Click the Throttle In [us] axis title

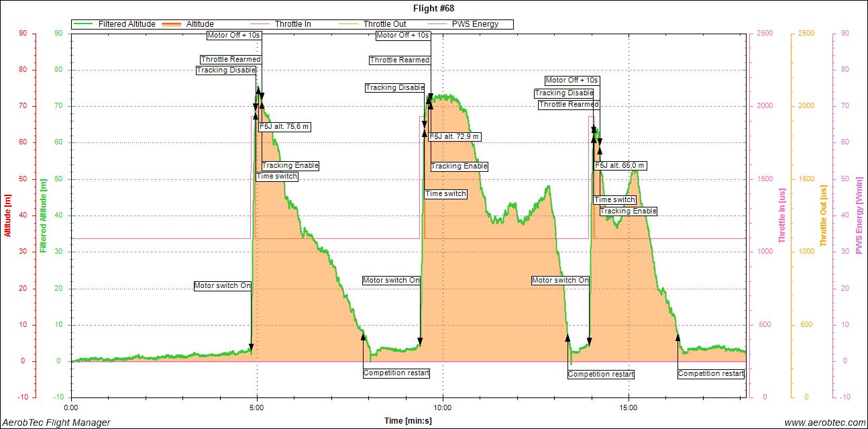782,215
